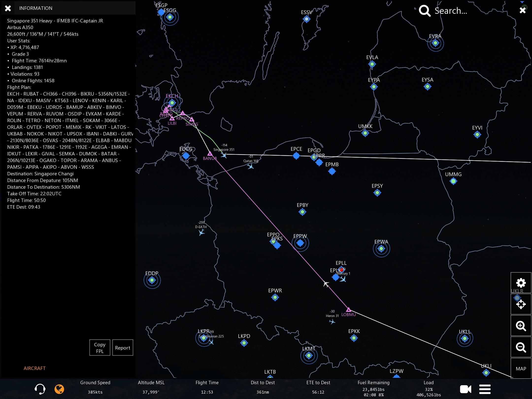Copy the flight plan with Copy FPL
Image resolution: width=532 pixels, height=399 pixels.
100,348
